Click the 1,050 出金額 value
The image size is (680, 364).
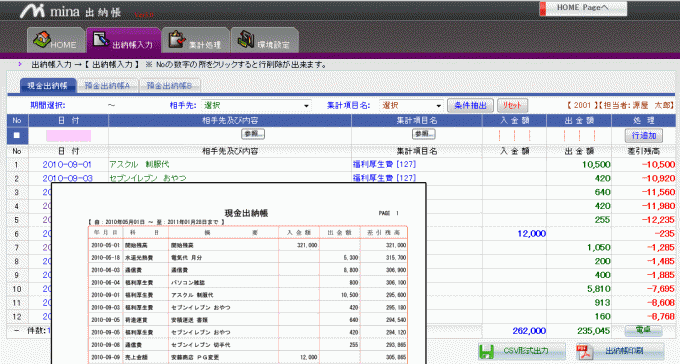pyautogui.click(x=599, y=248)
